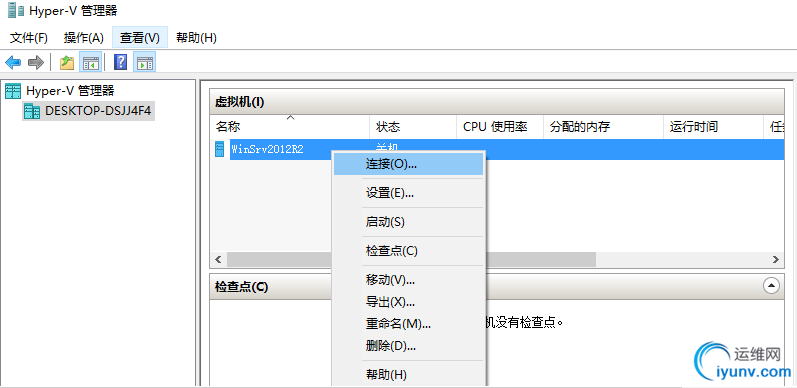The image size is (797, 388).
Task: Select 帮助(H) in the context menu
Action: click(408, 375)
